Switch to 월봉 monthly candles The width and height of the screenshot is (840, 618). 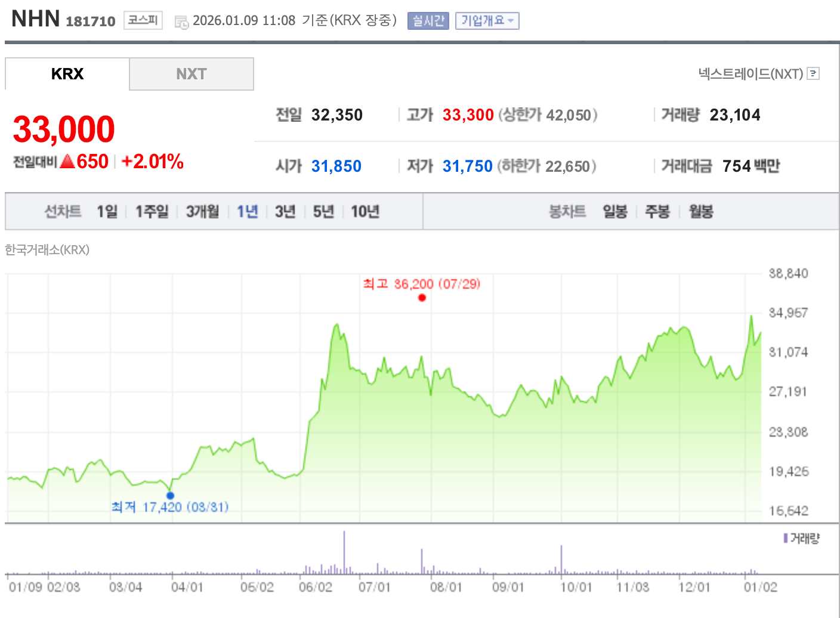700,211
